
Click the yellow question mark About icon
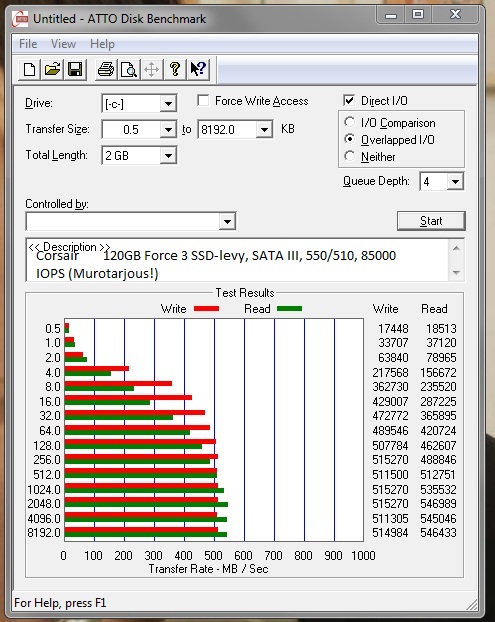click(x=175, y=70)
